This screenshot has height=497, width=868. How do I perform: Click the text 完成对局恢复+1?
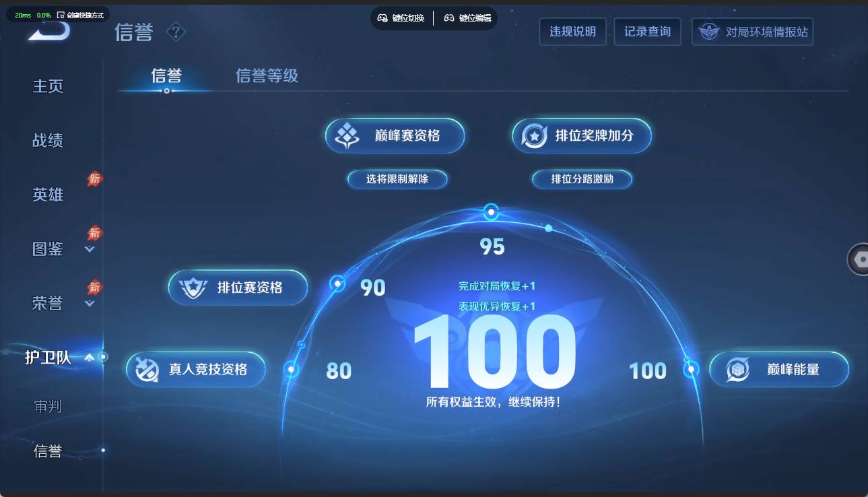pos(497,286)
